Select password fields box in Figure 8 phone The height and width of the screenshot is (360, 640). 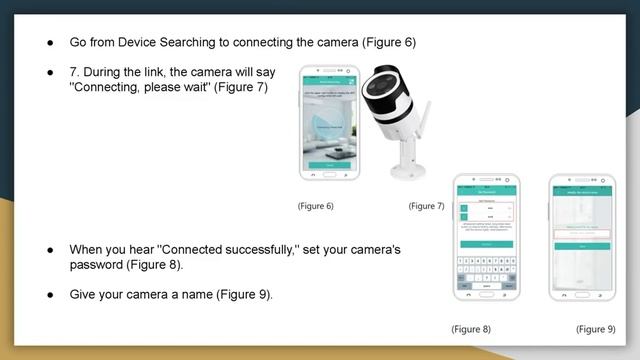coord(487,212)
